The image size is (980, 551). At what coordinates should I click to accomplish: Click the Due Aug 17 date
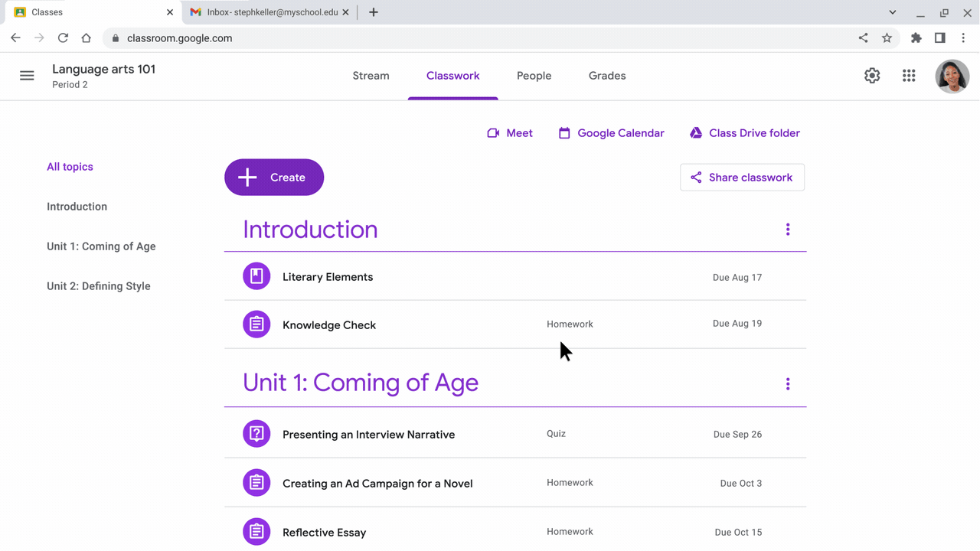(737, 278)
